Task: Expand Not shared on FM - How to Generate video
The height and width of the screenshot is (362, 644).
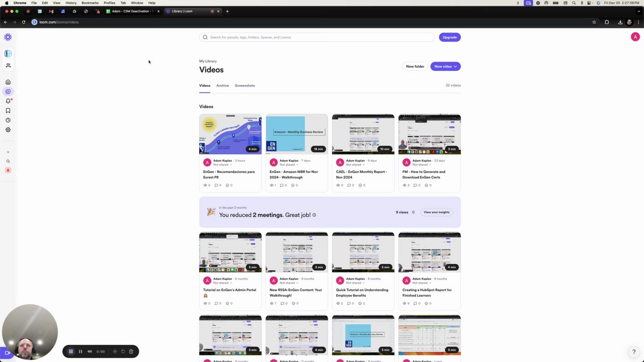Action: pyautogui.click(x=421, y=164)
